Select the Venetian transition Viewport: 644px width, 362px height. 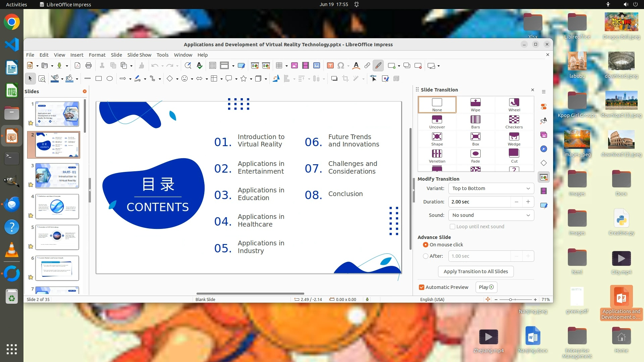point(437,156)
